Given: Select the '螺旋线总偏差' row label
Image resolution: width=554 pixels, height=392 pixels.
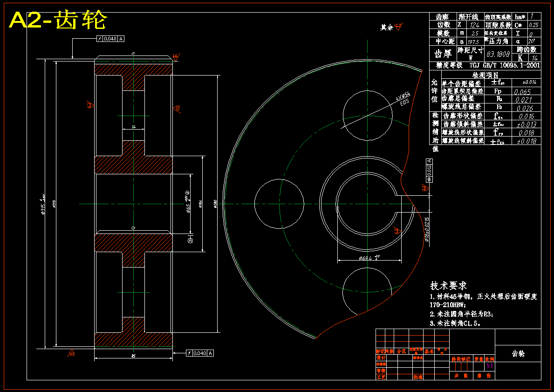Looking at the screenshot, I should pyautogui.click(x=461, y=106).
